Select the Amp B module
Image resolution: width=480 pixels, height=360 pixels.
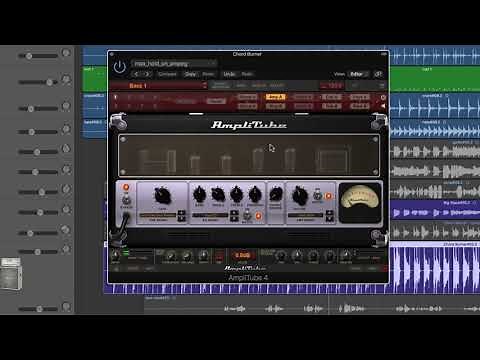point(275,106)
